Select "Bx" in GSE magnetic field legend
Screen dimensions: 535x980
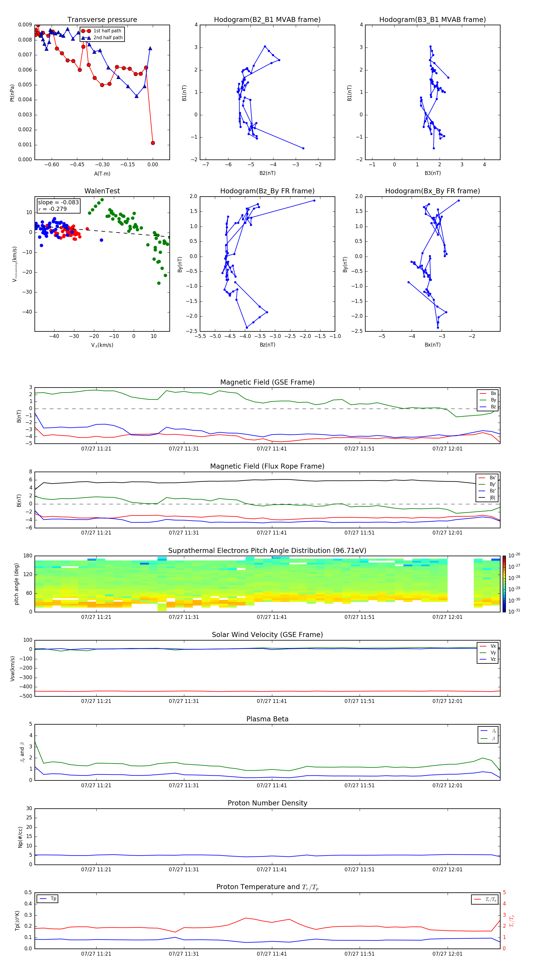click(x=488, y=393)
